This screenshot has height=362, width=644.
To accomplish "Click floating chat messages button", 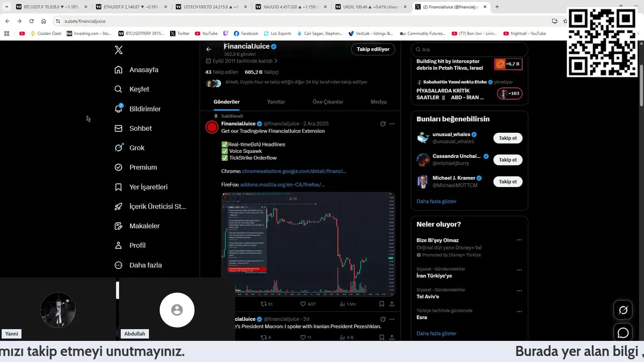I will [623, 333].
